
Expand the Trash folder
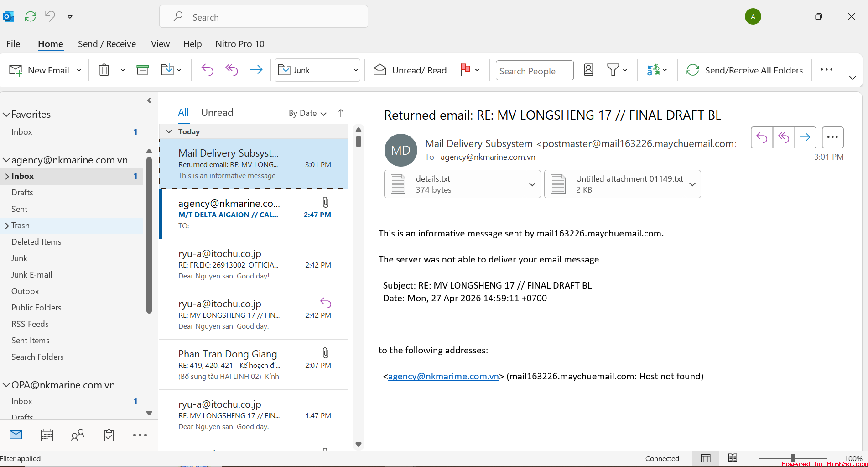[x=7, y=226]
